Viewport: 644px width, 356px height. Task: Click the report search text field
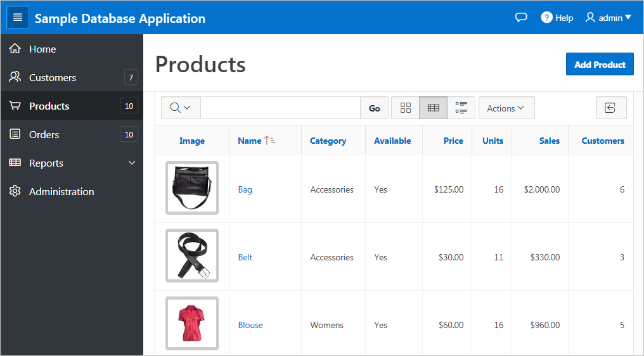point(280,108)
